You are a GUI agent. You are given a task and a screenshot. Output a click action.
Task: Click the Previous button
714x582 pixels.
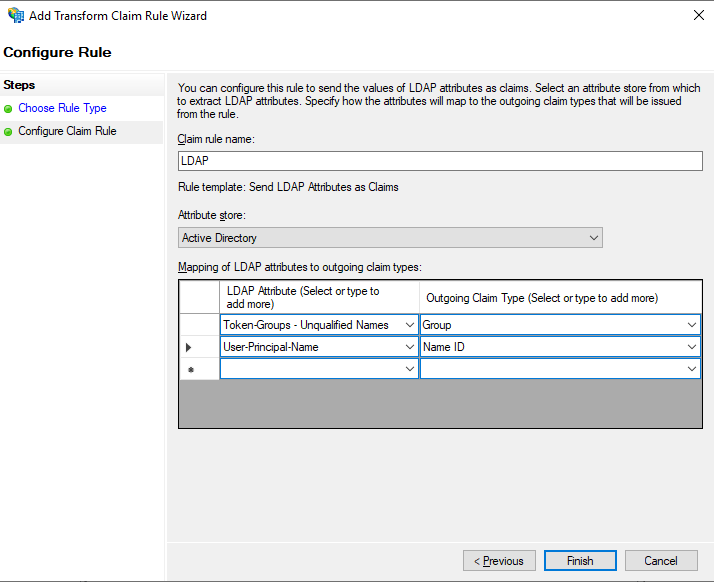(x=499, y=561)
